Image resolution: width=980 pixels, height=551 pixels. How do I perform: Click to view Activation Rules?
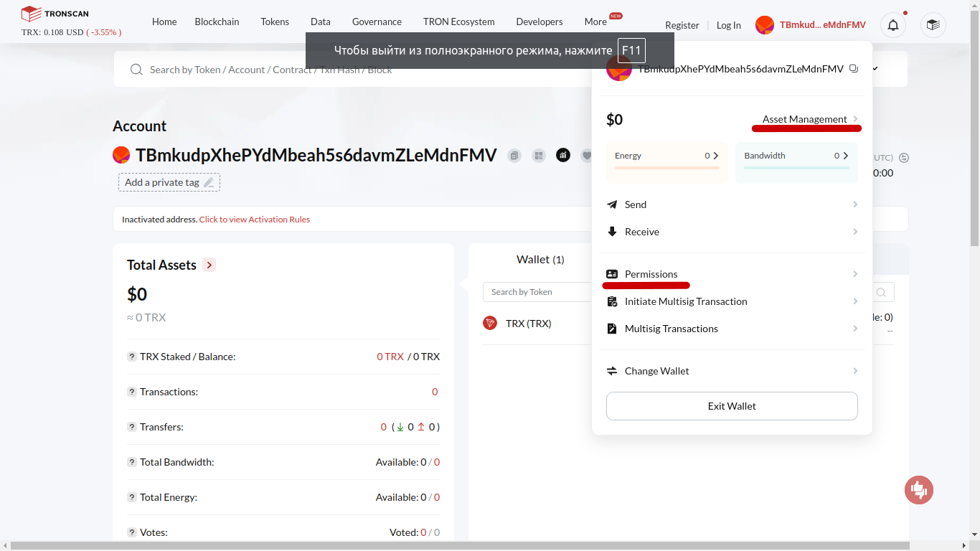[x=255, y=220]
